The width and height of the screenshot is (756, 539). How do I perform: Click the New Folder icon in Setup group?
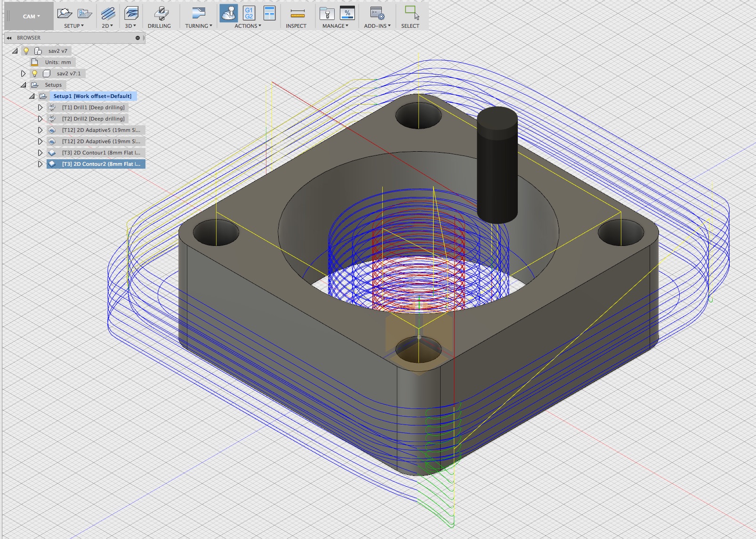(x=85, y=13)
